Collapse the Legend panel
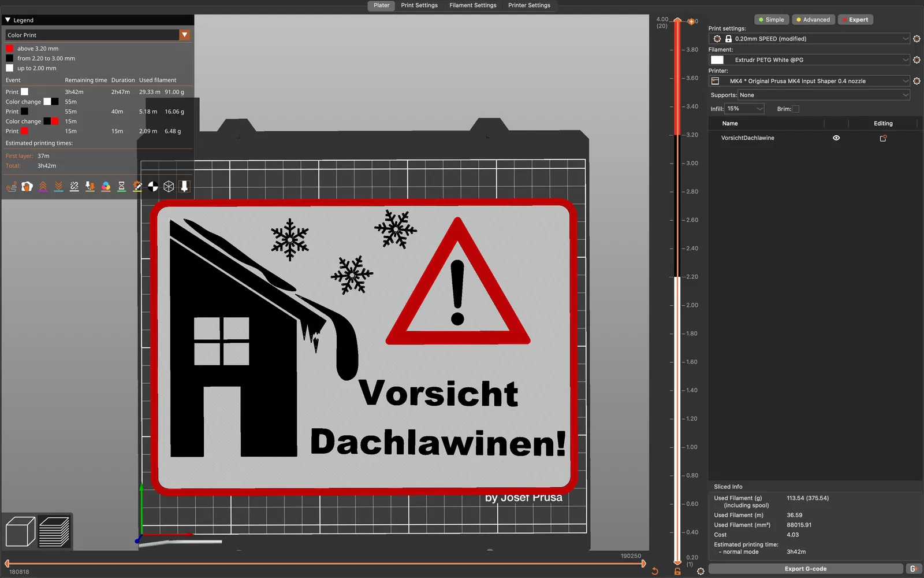 8,20
